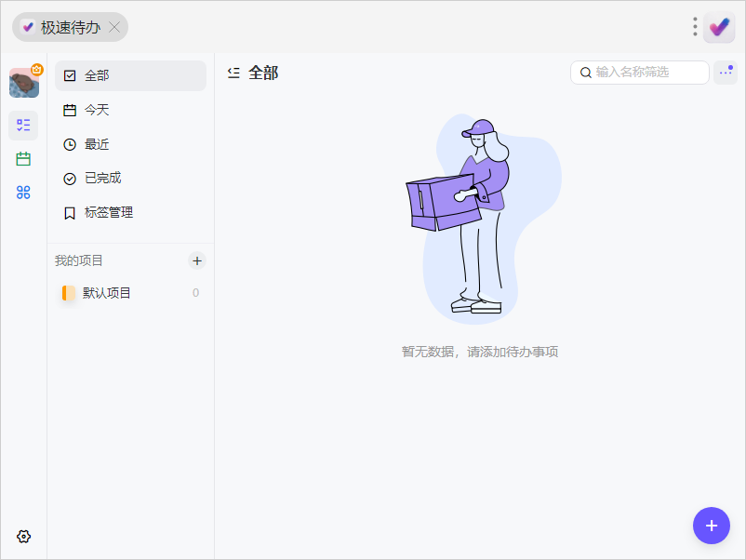Select the 今天 menu item
This screenshot has height=560, width=746.
pyautogui.click(x=130, y=110)
